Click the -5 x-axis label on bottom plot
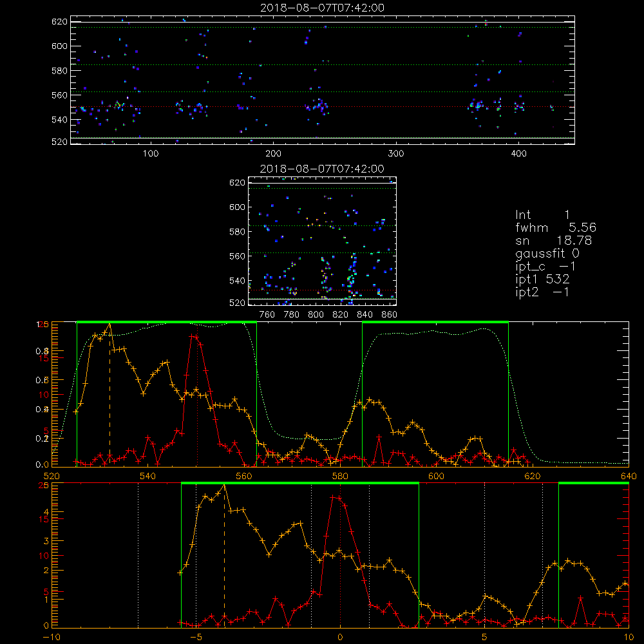The height and width of the screenshot is (644, 644). (196, 638)
